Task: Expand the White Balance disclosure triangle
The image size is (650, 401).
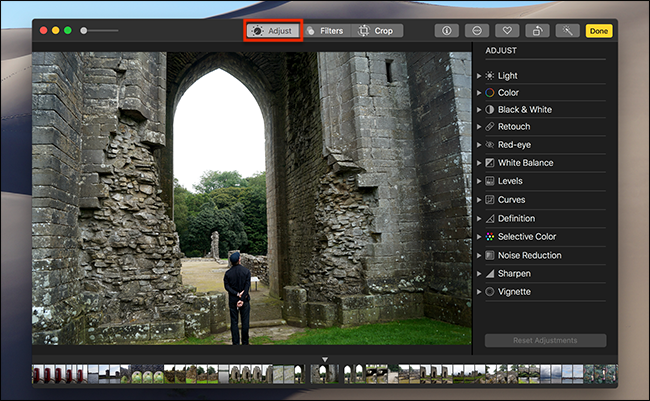Action: click(480, 163)
